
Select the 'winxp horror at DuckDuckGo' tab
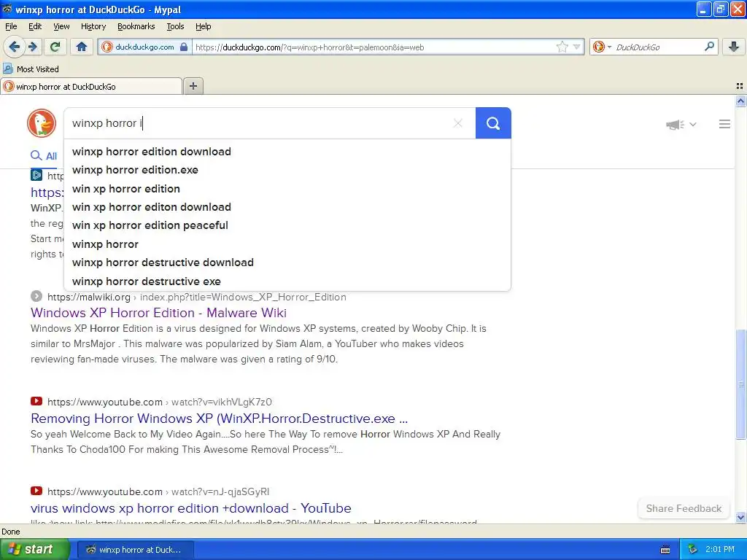[x=91, y=87]
